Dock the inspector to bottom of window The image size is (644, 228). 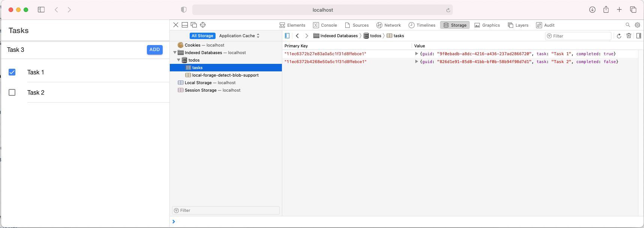[x=185, y=25]
